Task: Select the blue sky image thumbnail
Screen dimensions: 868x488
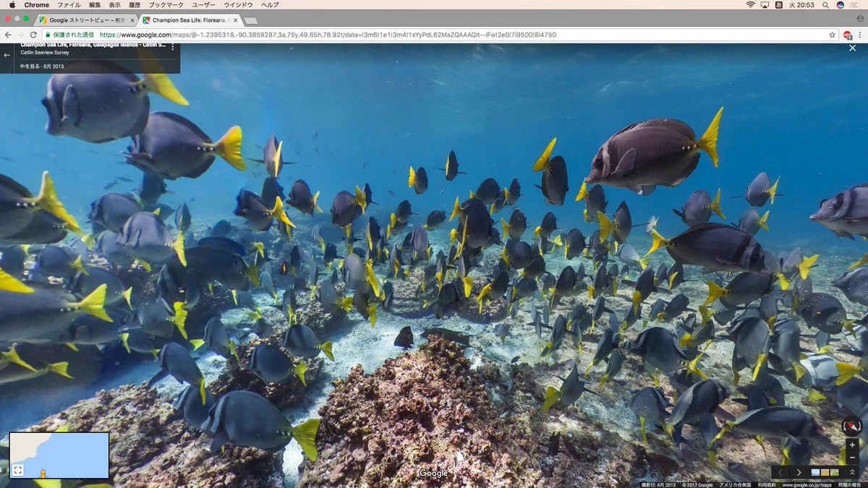Action: (816, 472)
